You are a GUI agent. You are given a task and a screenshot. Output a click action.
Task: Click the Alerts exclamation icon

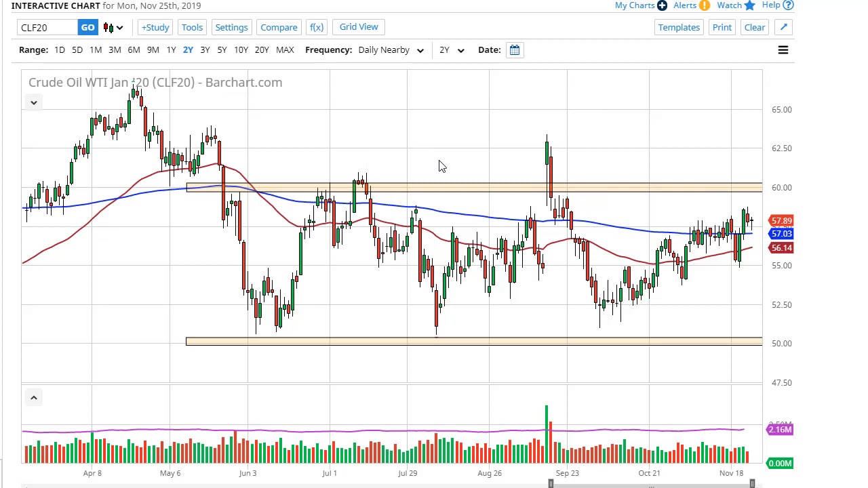pyautogui.click(x=705, y=5)
